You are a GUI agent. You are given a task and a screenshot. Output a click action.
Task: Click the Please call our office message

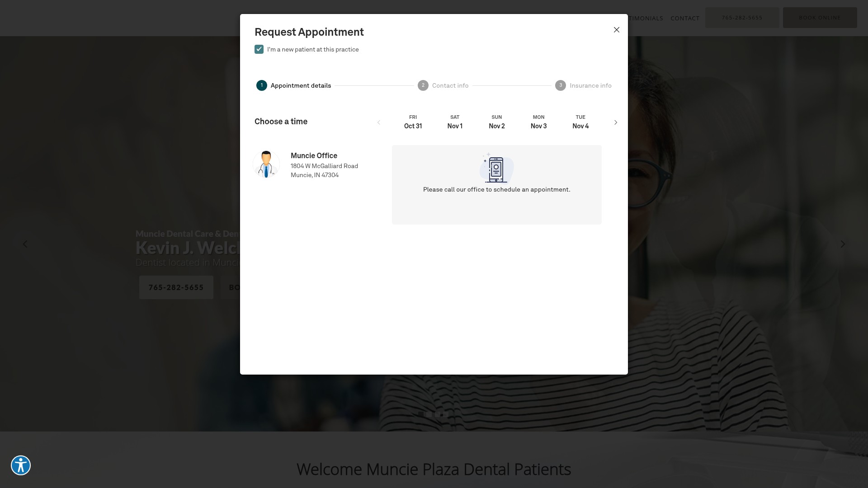coord(497,190)
